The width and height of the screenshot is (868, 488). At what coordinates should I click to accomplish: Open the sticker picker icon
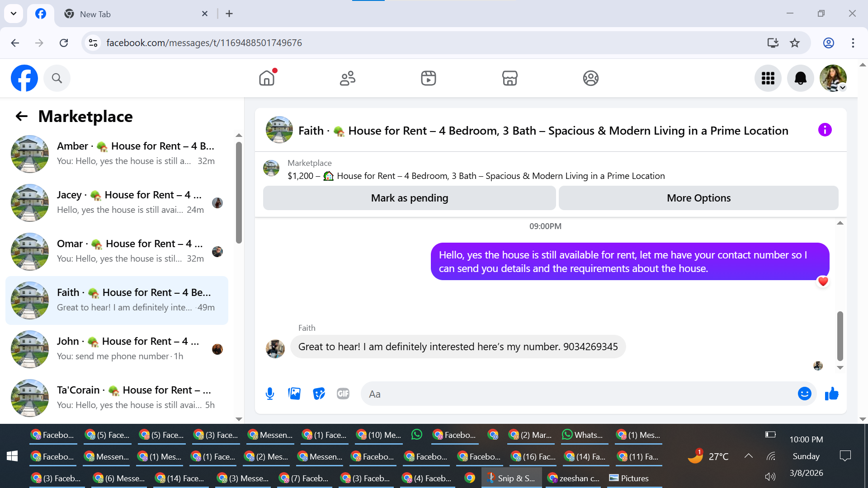tap(319, 394)
